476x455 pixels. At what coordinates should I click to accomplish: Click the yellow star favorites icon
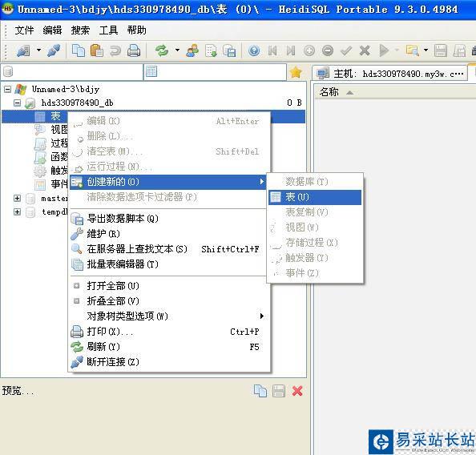point(296,72)
